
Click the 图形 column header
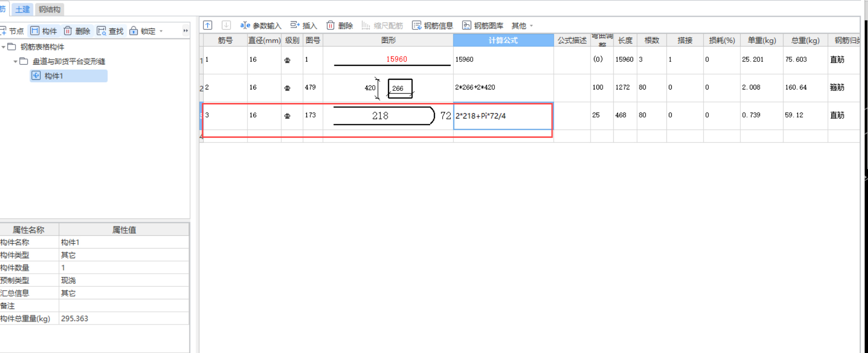coord(388,40)
